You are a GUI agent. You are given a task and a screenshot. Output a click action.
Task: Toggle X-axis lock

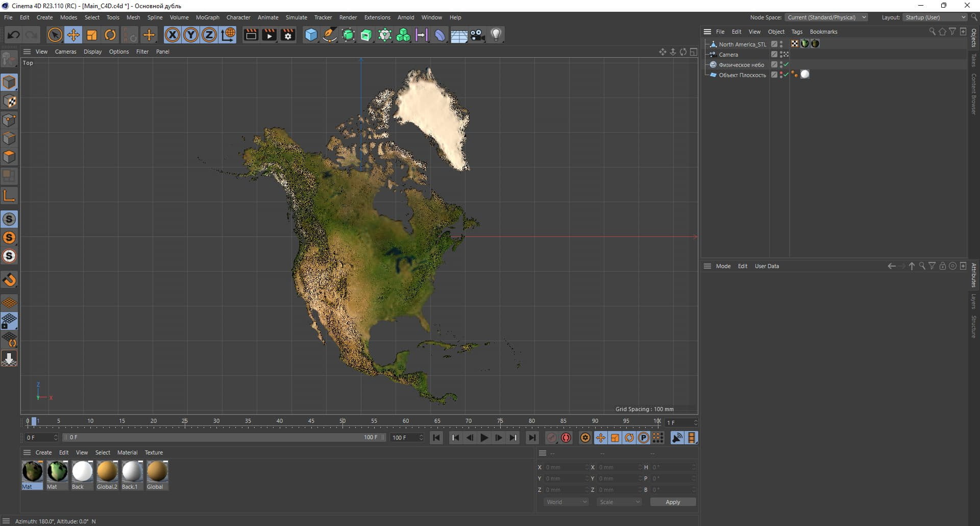[x=173, y=35]
